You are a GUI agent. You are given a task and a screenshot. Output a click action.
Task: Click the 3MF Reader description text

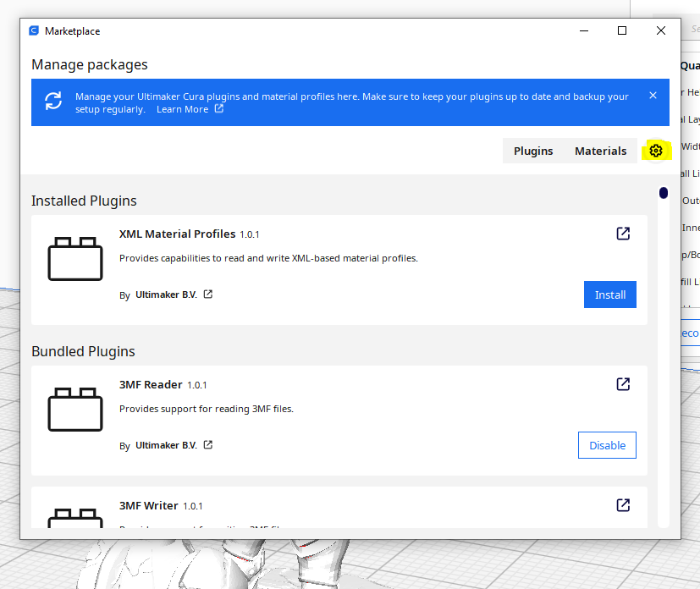click(207, 409)
